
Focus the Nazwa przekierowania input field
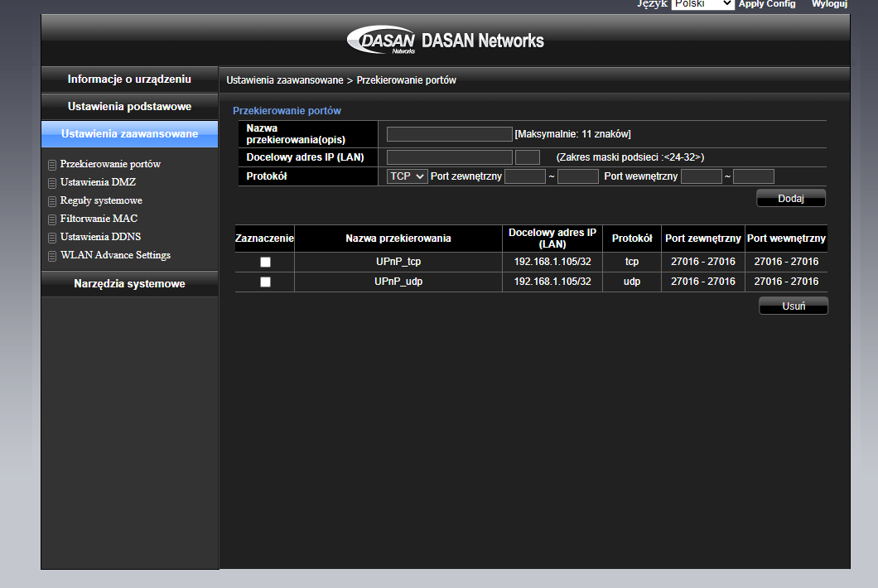pos(450,134)
